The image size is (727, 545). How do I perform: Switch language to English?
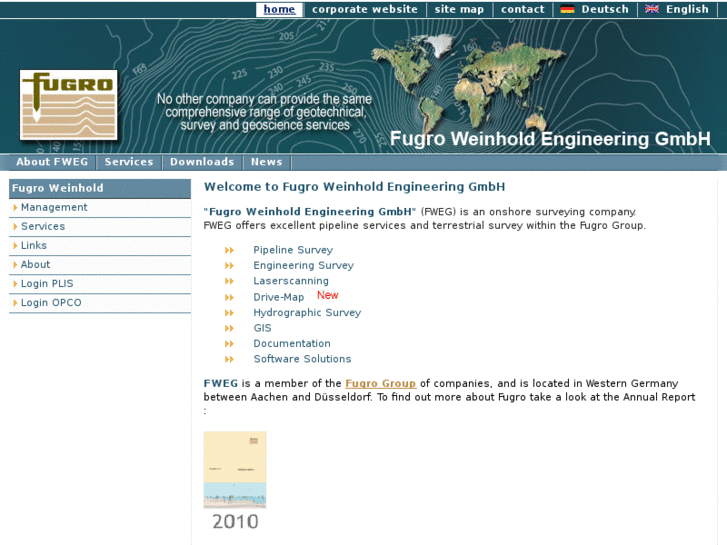coord(687,9)
